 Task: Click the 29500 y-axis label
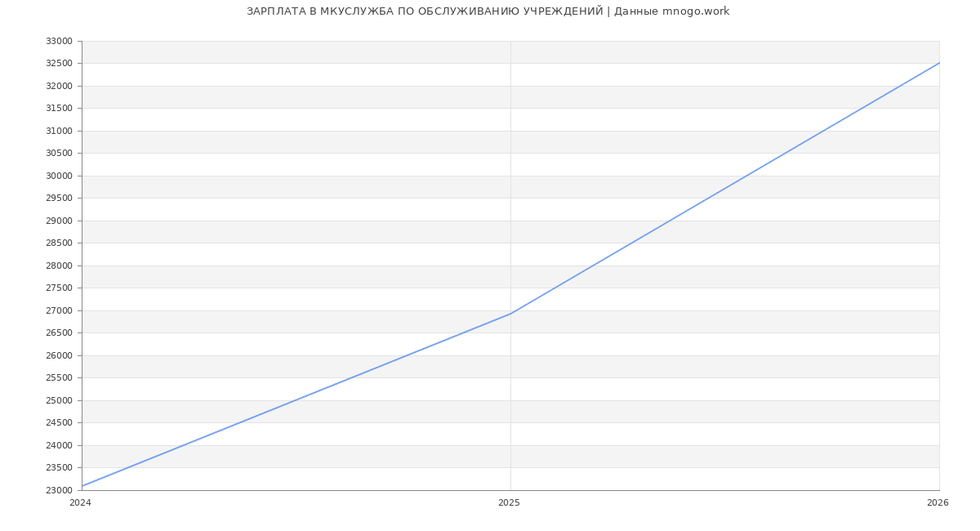[59, 199]
